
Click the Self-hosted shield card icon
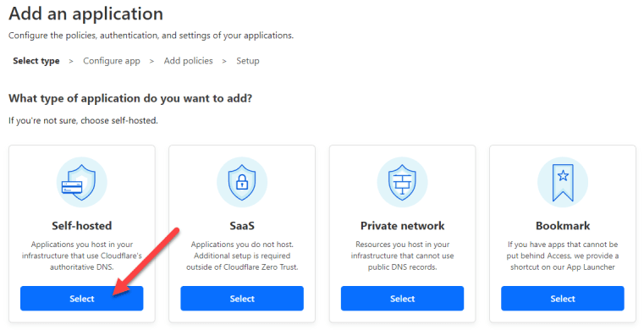click(x=81, y=182)
